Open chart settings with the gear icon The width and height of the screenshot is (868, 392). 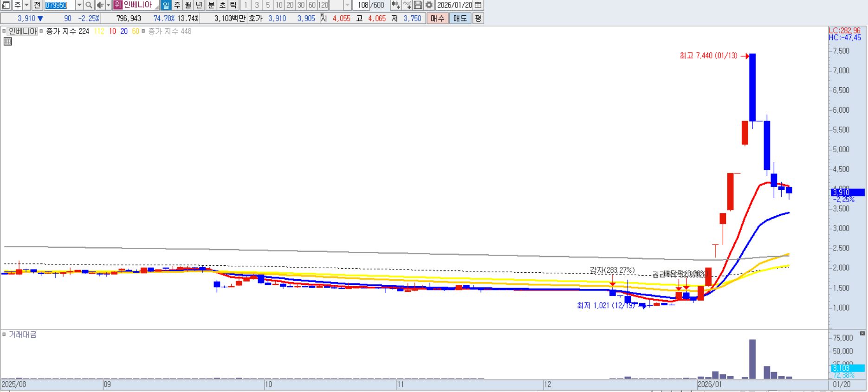429,5
